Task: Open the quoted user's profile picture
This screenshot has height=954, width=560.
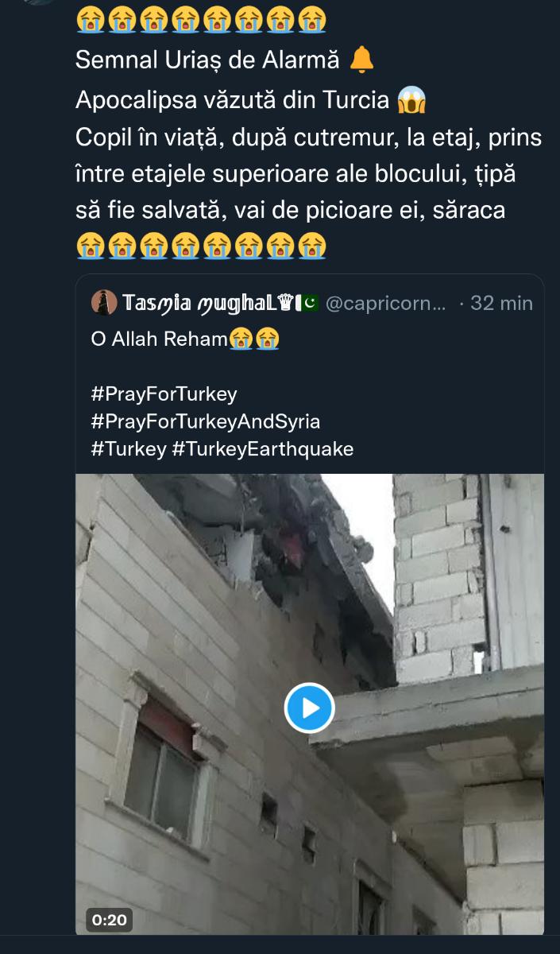Action: pyautogui.click(x=104, y=303)
